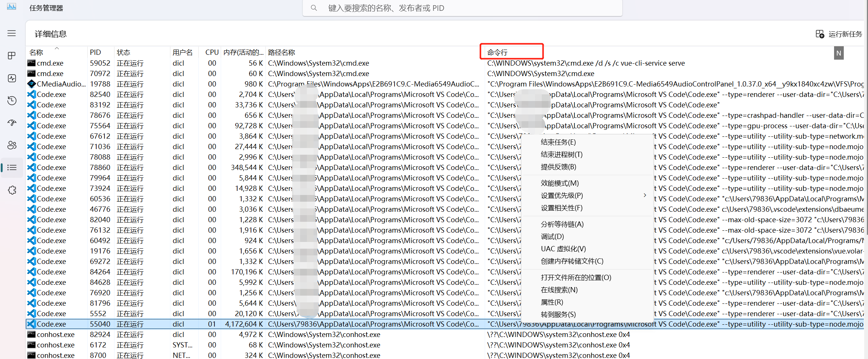
Task: Click the VS Code icon in PID 55040 row
Action: tap(31, 324)
